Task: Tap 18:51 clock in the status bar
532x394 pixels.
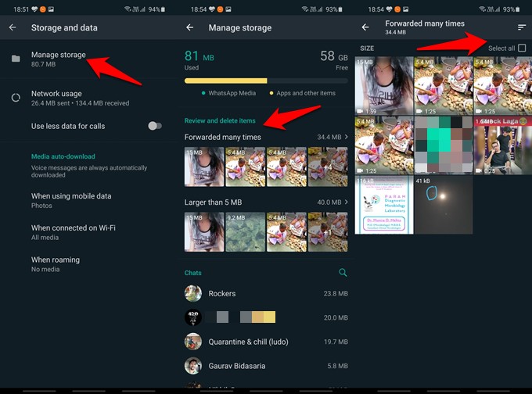Action: [21, 9]
